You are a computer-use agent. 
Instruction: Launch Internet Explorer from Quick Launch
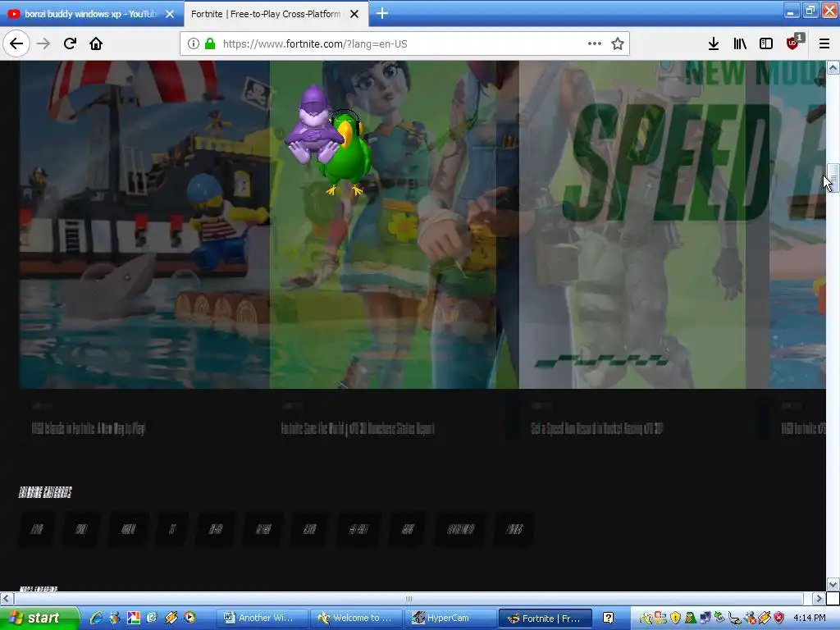coord(97,618)
